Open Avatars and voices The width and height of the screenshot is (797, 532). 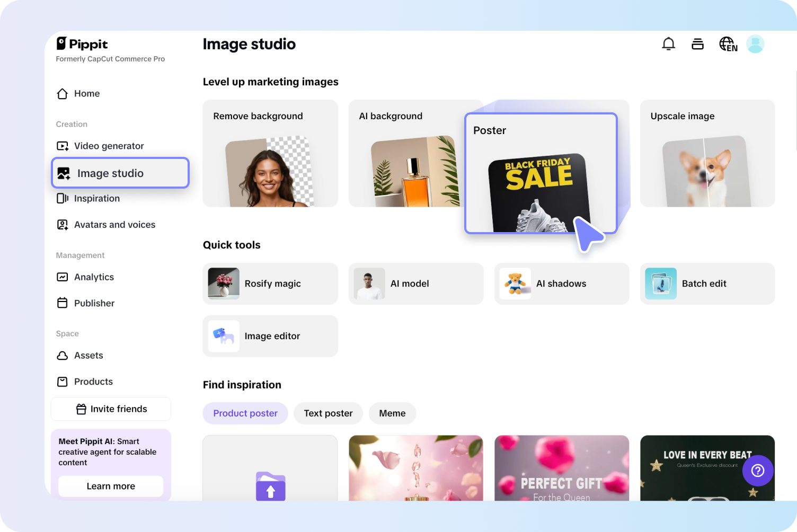114,224
